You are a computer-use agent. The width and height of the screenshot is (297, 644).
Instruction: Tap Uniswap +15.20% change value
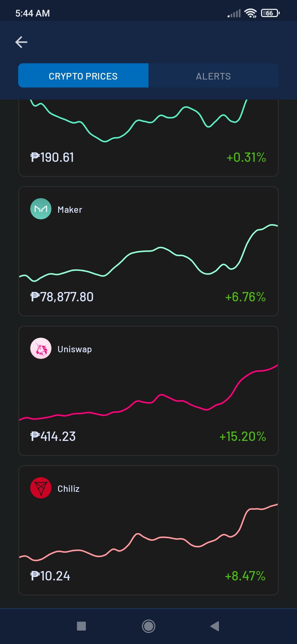coord(243,436)
